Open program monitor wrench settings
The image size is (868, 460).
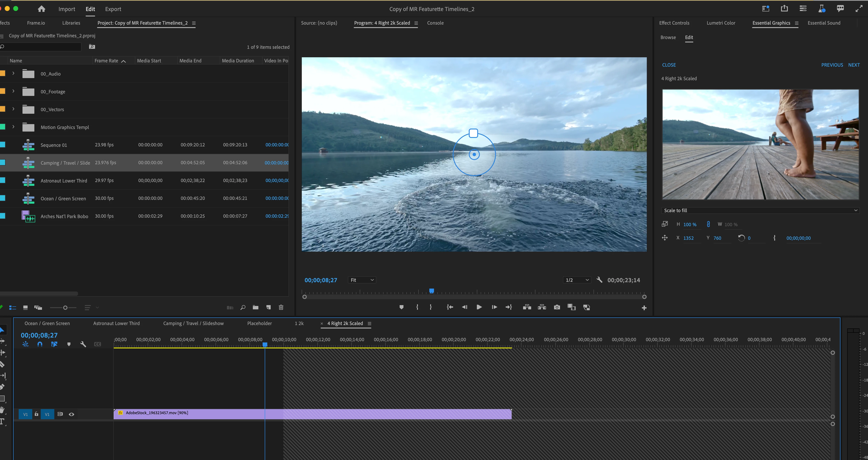point(599,280)
